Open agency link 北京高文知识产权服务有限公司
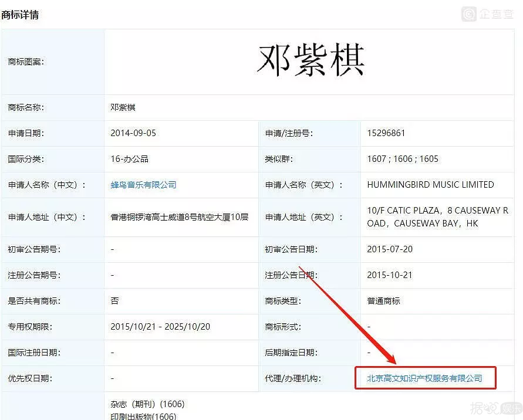Screen dimensions: 523x420 click(x=424, y=378)
